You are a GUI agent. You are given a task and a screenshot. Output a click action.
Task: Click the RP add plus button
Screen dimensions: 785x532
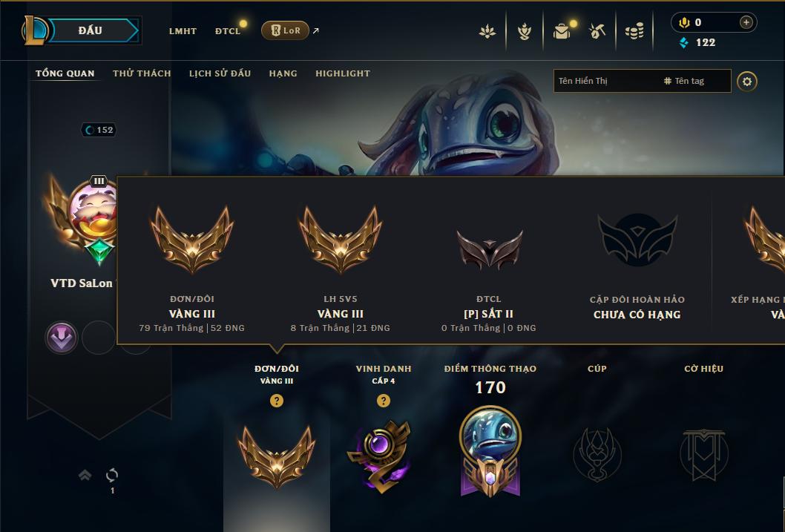pos(746,22)
